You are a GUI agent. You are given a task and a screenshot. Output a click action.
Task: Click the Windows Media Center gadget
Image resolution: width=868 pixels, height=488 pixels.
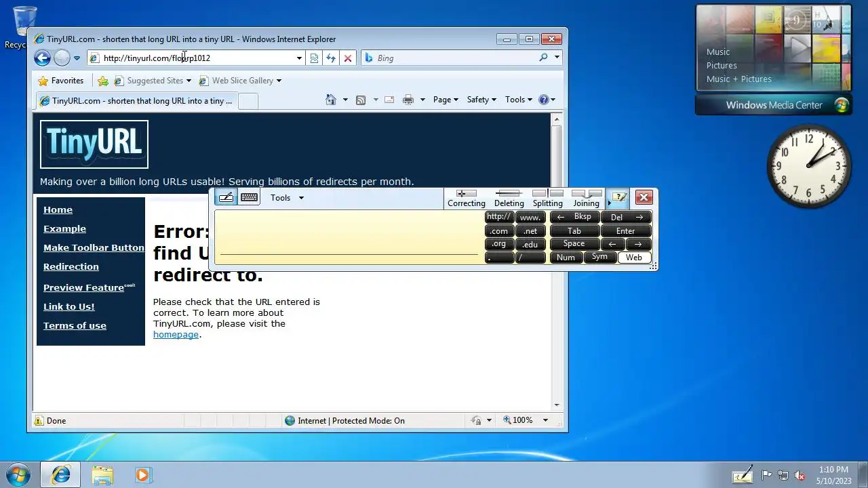774,59
